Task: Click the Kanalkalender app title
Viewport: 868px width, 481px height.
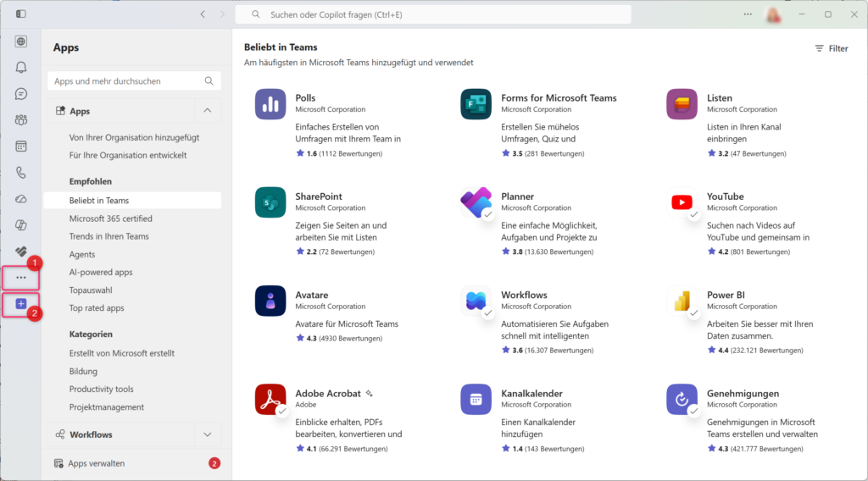Action: [x=532, y=394]
